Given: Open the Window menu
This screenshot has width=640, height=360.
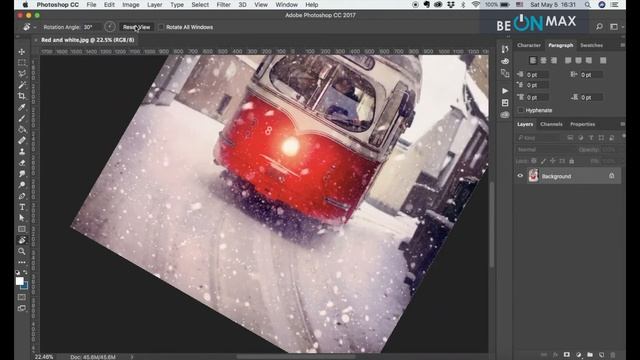Looking at the screenshot, I should (286, 5).
